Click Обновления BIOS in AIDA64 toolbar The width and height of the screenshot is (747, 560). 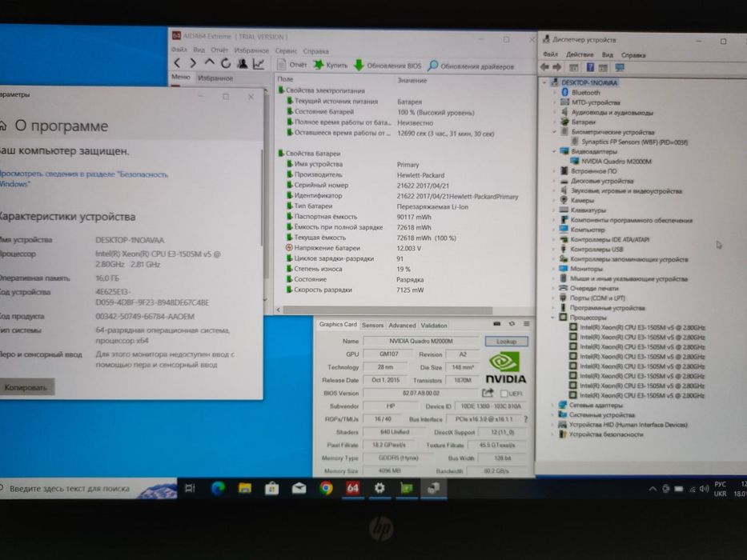point(388,66)
